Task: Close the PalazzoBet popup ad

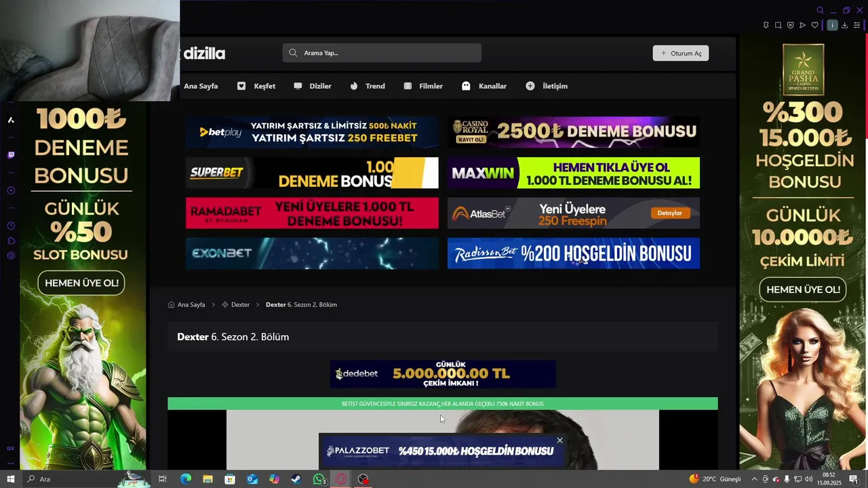Action: point(559,441)
